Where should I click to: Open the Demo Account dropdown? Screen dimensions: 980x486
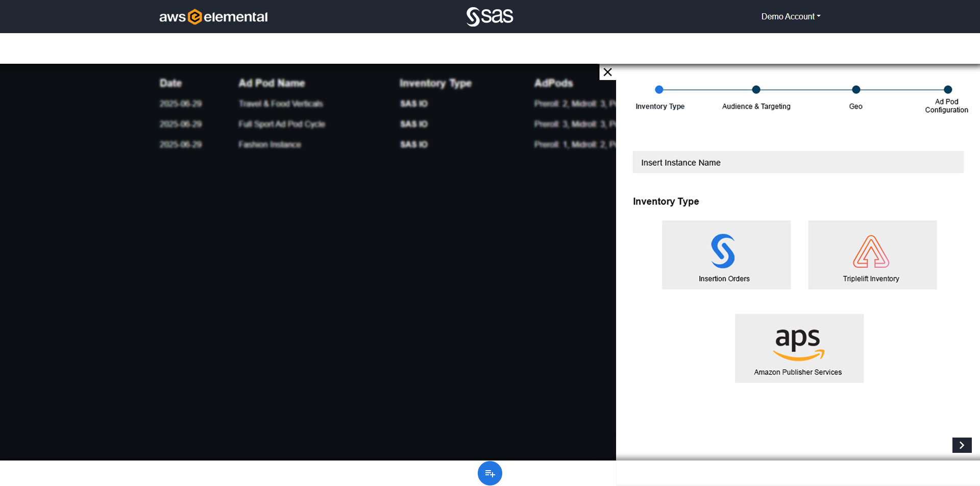pos(790,16)
